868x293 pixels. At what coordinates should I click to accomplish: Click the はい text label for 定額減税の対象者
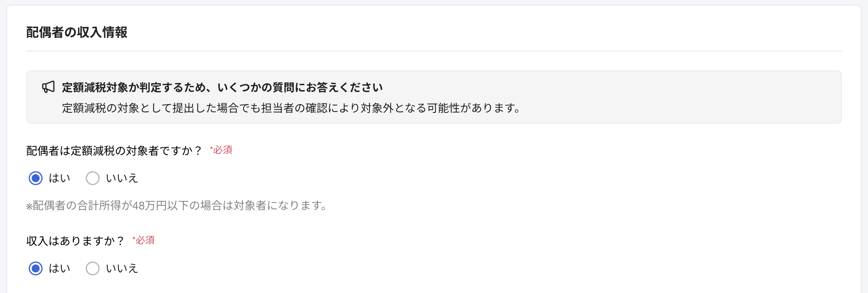[x=59, y=178]
